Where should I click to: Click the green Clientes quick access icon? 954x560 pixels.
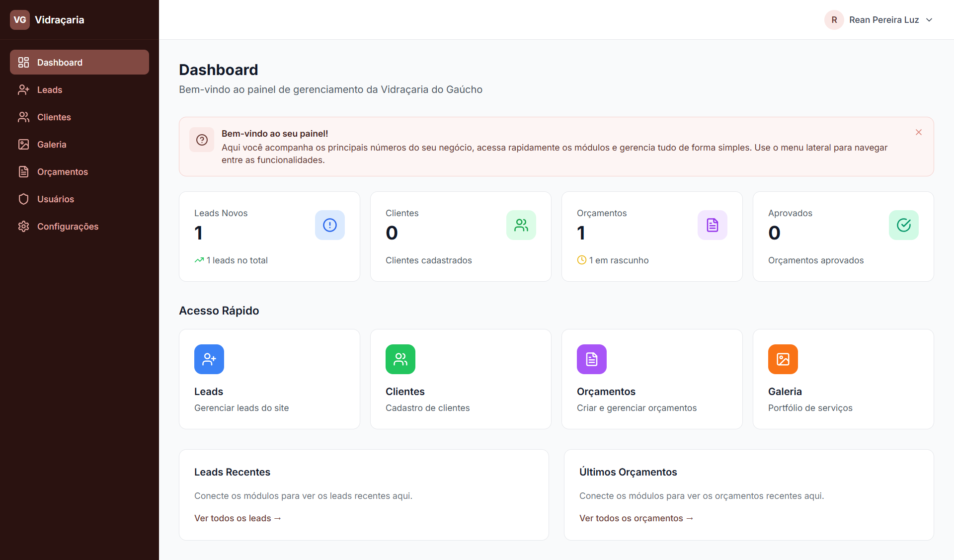click(400, 359)
